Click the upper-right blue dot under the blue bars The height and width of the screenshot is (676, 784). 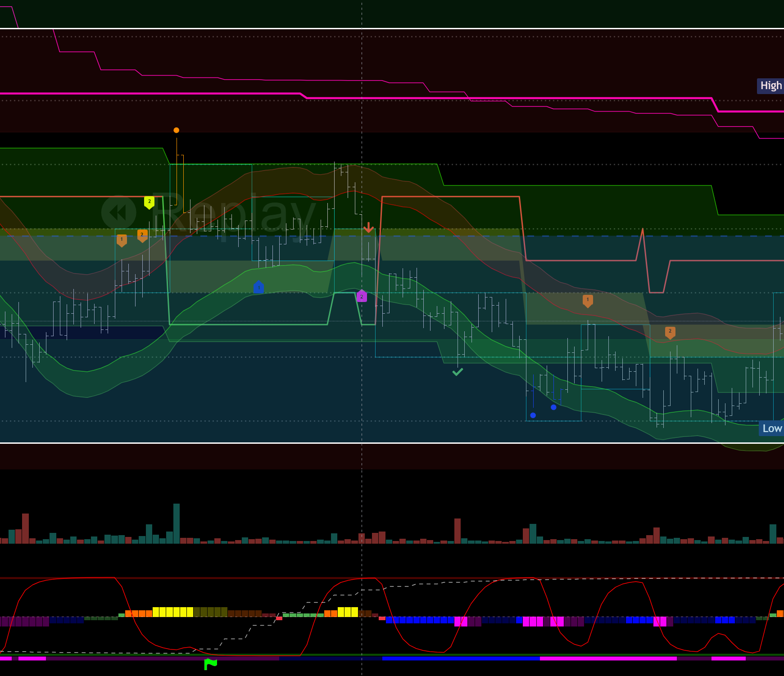point(553,407)
